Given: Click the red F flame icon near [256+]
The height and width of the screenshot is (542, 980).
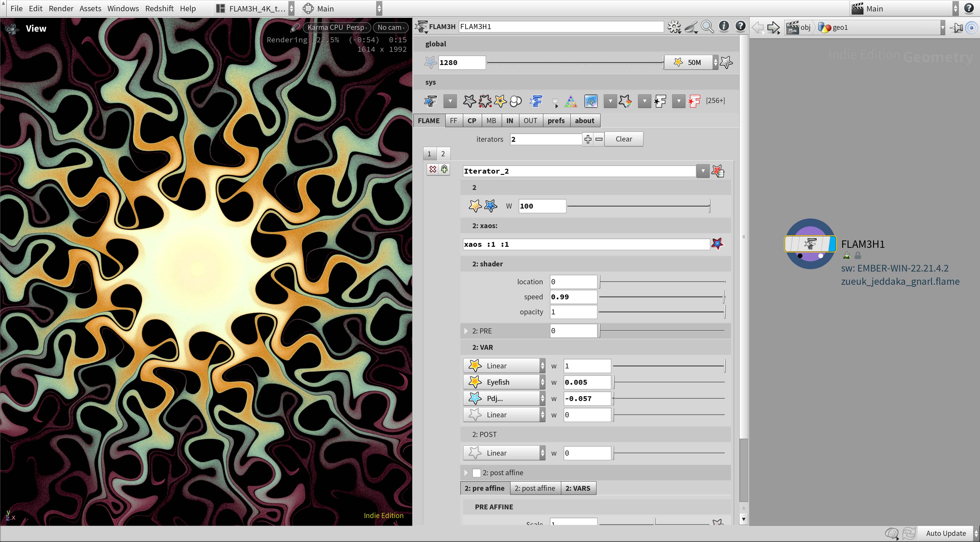Looking at the screenshot, I should (x=694, y=101).
